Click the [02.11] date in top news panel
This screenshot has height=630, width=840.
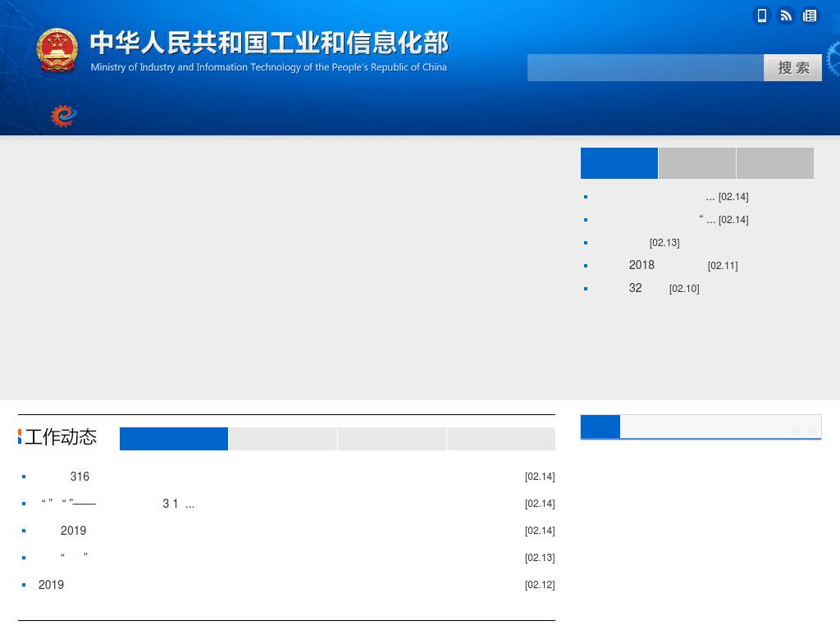(x=723, y=265)
